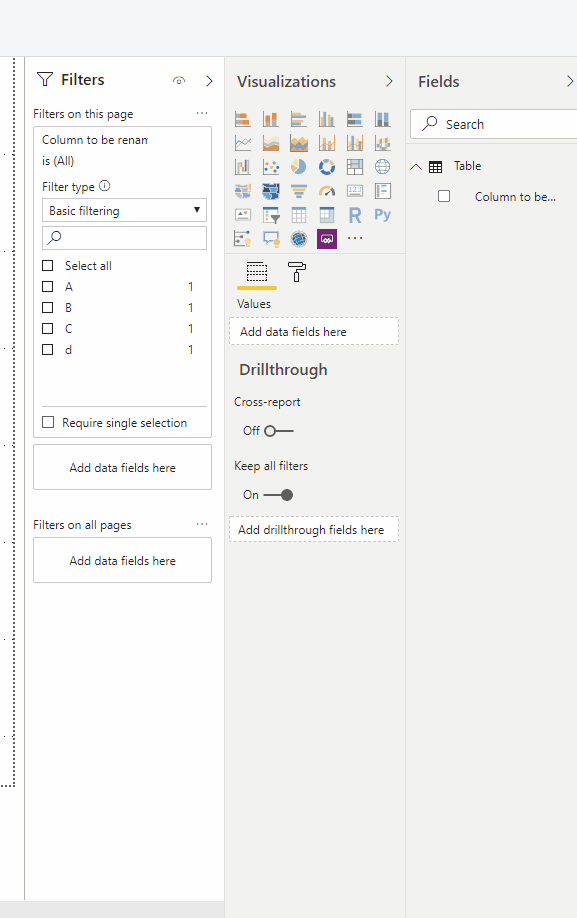Open more visuals ellipsis in Visualizations

pos(355,238)
